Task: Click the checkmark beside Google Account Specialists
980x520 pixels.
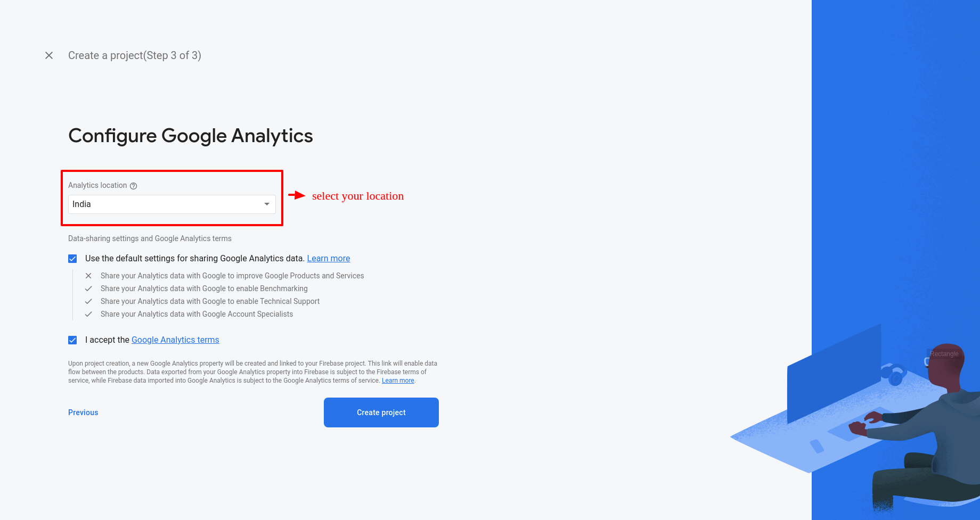Action: click(x=88, y=314)
